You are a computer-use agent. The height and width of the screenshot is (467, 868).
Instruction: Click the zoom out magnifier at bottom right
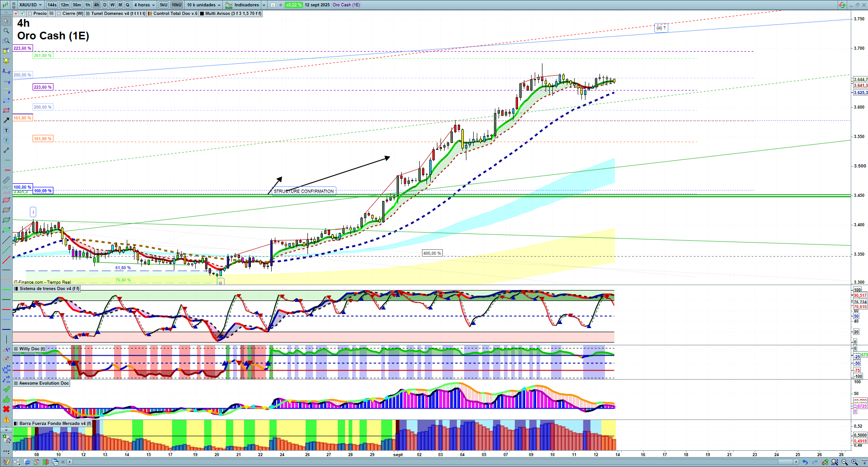click(844, 462)
